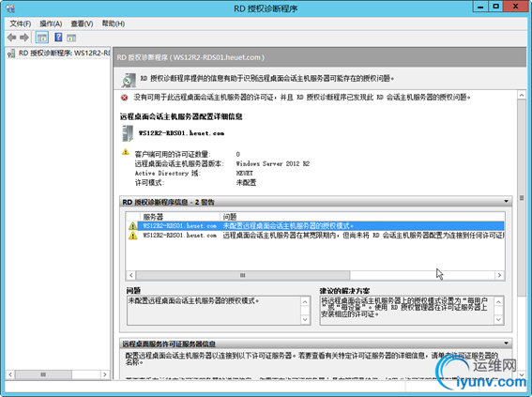Click the Forward arrow toolbar icon

(24, 38)
